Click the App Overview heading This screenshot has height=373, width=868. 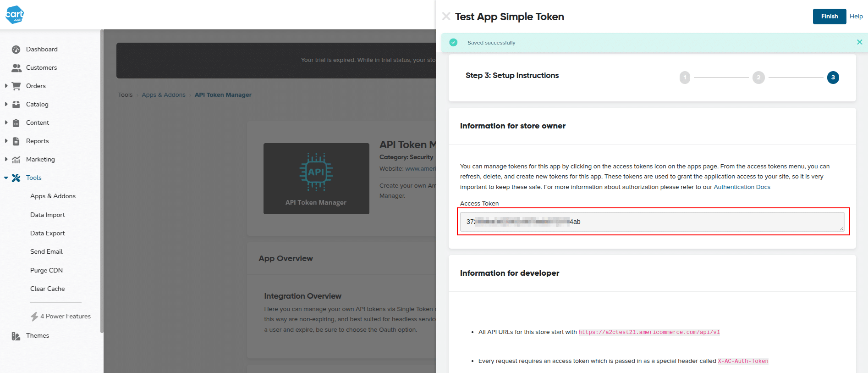coord(286,258)
